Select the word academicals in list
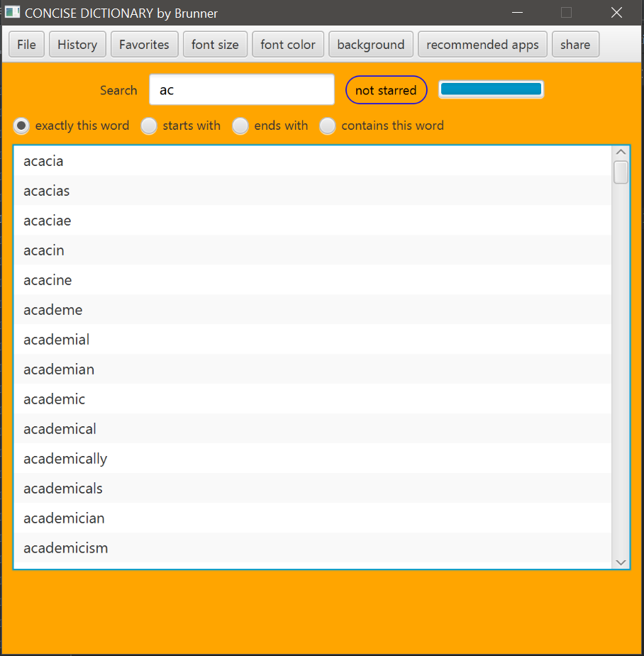 pyautogui.click(x=313, y=488)
